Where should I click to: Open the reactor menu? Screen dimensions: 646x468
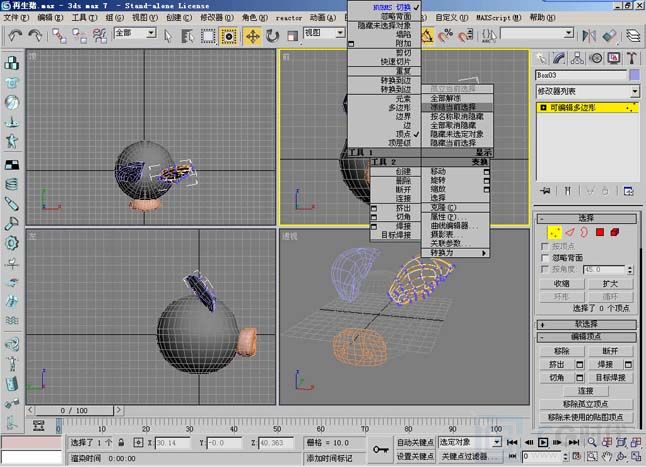(x=288, y=18)
